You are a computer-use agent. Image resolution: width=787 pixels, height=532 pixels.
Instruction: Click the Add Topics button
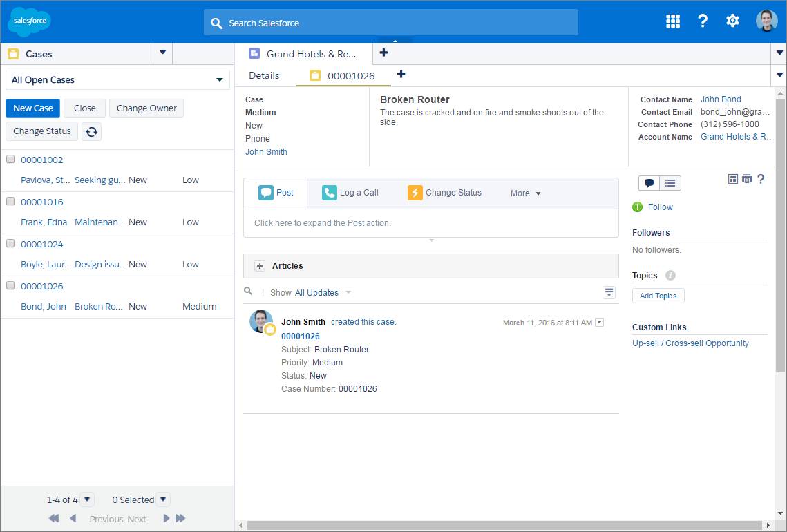point(658,296)
